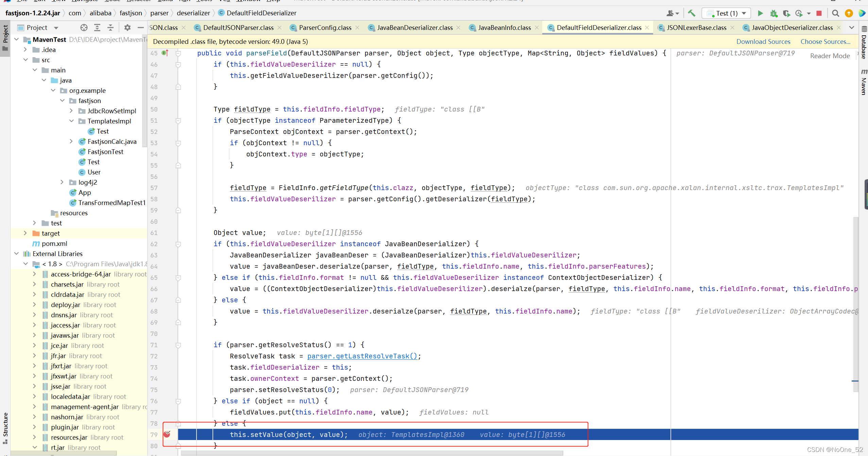Click Choose Sources link
Image resolution: width=868 pixels, height=456 pixels.
point(825,41)
